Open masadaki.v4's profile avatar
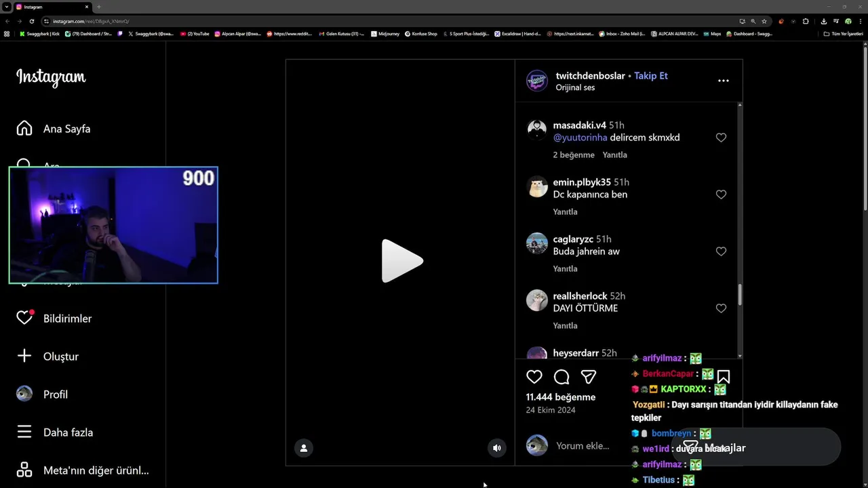Screen dimensions: 868x488 point(537,130)
